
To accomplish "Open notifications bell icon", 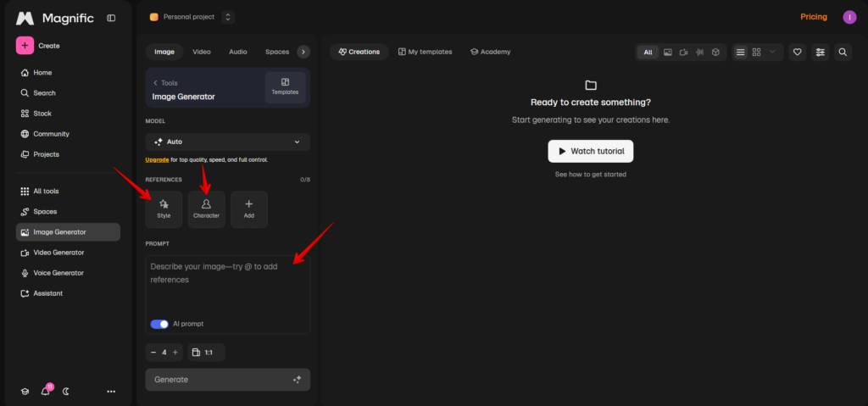I will click(46, 391).
